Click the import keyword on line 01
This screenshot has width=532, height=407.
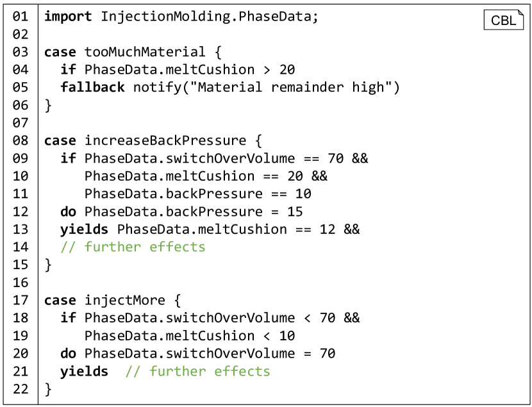click(68, 16)
